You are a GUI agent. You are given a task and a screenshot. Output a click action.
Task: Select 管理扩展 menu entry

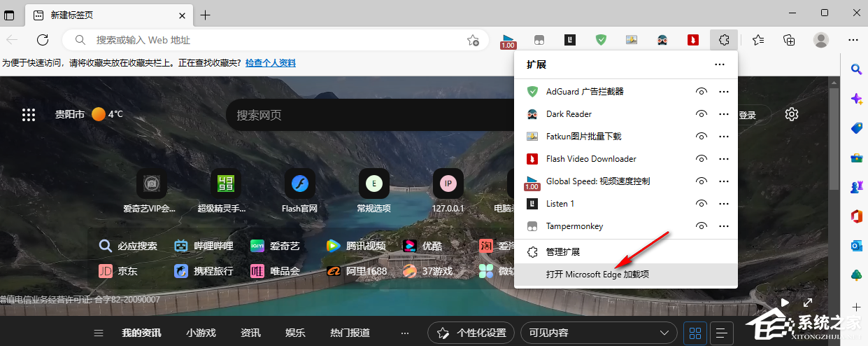(563, 251)
